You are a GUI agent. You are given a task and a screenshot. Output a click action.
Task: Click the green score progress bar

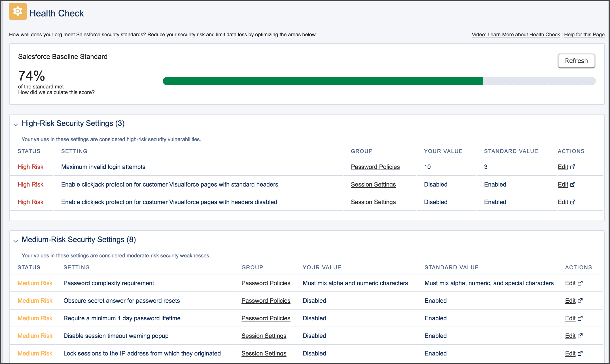coord(323,81)
